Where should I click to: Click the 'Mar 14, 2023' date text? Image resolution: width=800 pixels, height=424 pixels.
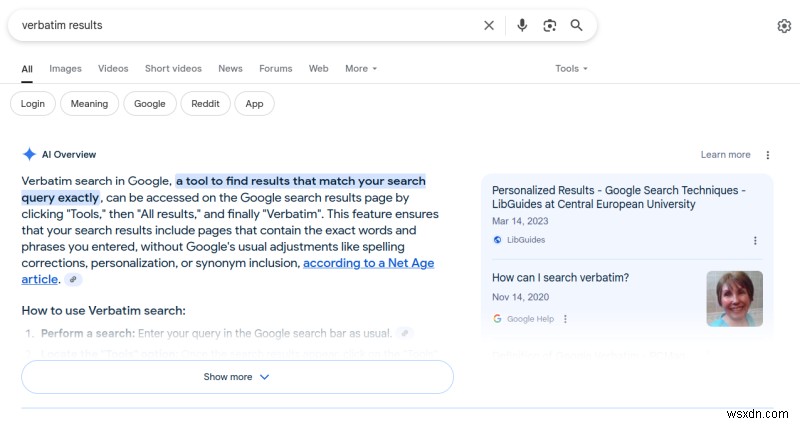(x=520, y=221)
